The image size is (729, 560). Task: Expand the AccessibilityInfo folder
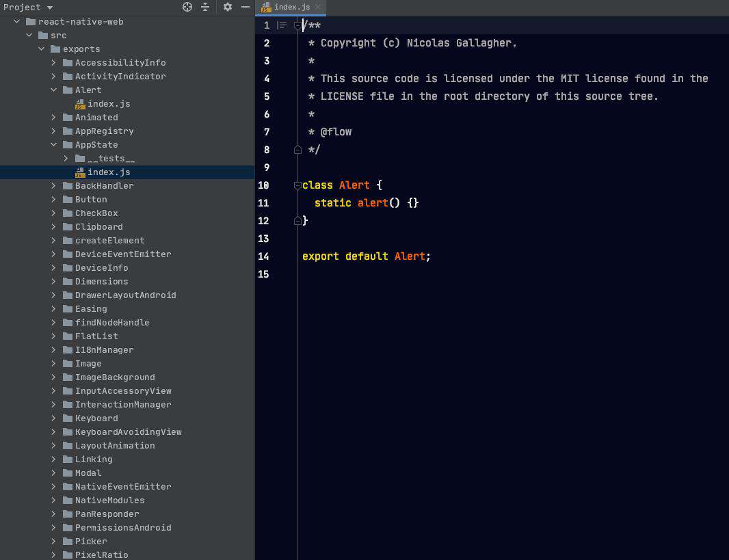tap(53, 62)
